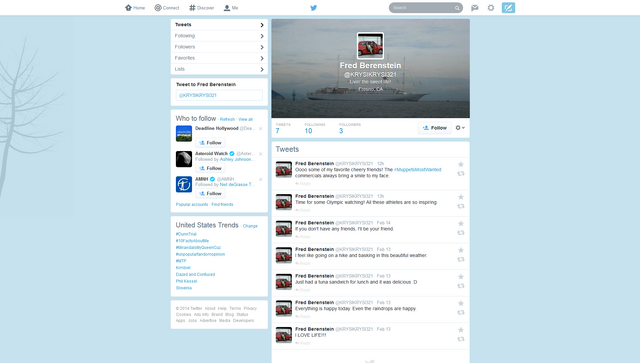Follow AMNH account
This screenshot has width=640, height=363.
210,193
